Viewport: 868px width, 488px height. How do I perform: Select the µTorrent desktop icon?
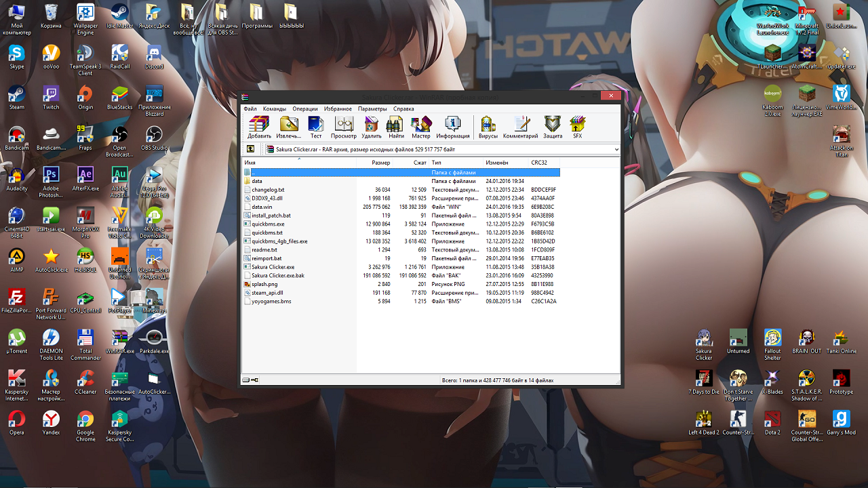tap(16, 341)
